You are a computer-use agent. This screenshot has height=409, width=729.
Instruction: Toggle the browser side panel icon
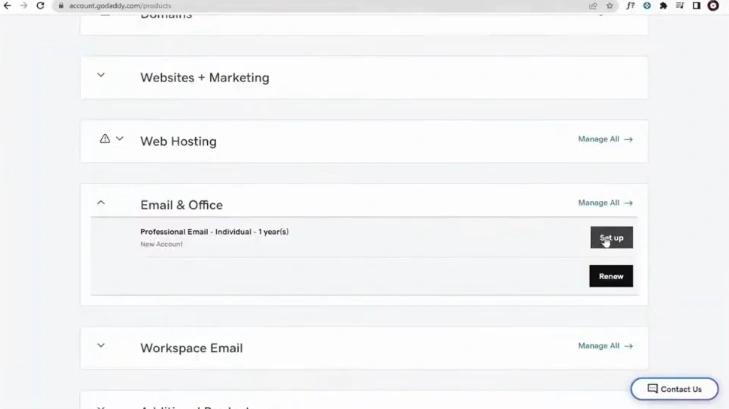coord(696,6)
